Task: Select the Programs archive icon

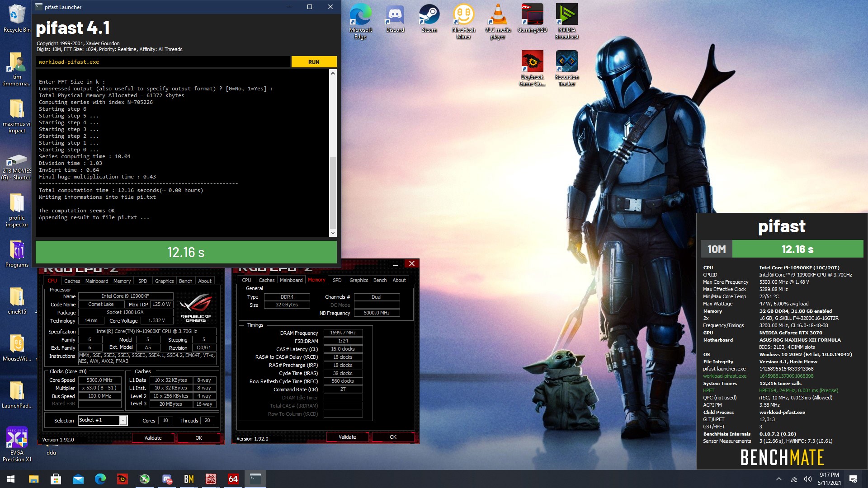Action: (17, 253)
